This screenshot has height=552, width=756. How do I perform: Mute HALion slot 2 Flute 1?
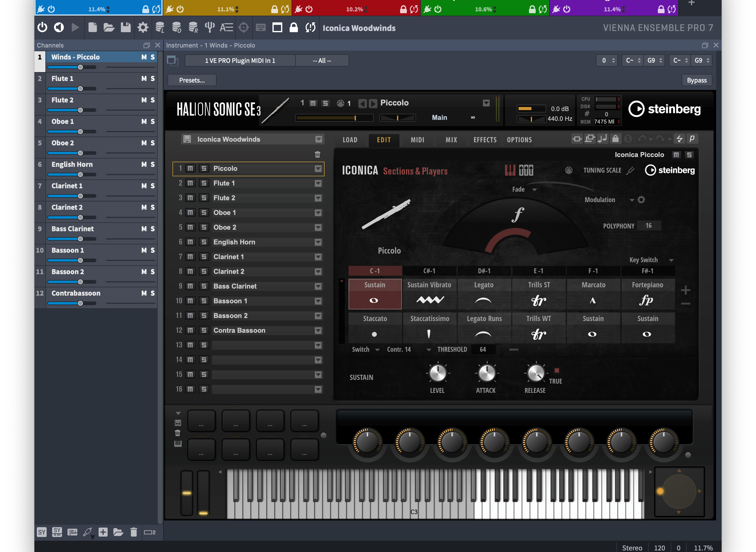pos(190,183)
